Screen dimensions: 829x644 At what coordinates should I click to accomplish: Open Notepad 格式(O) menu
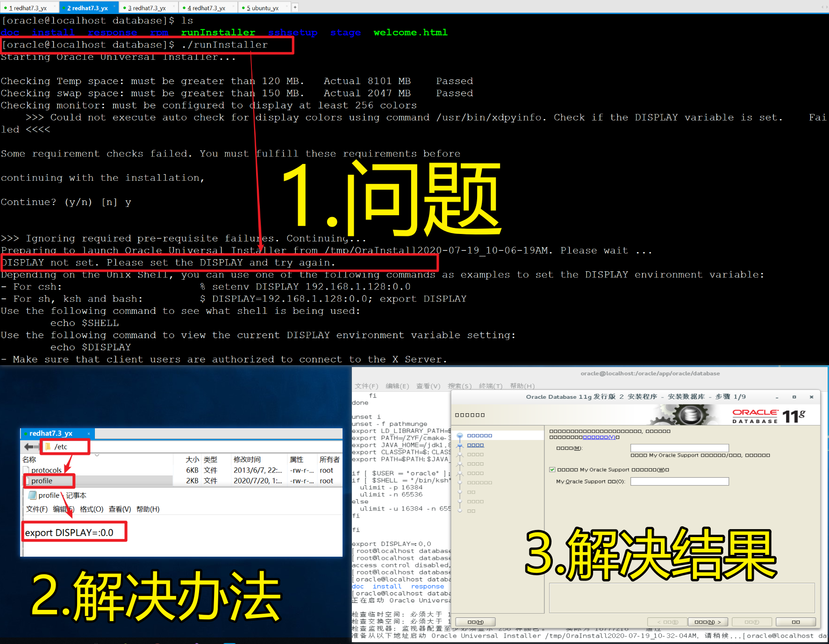pos(92,509)
